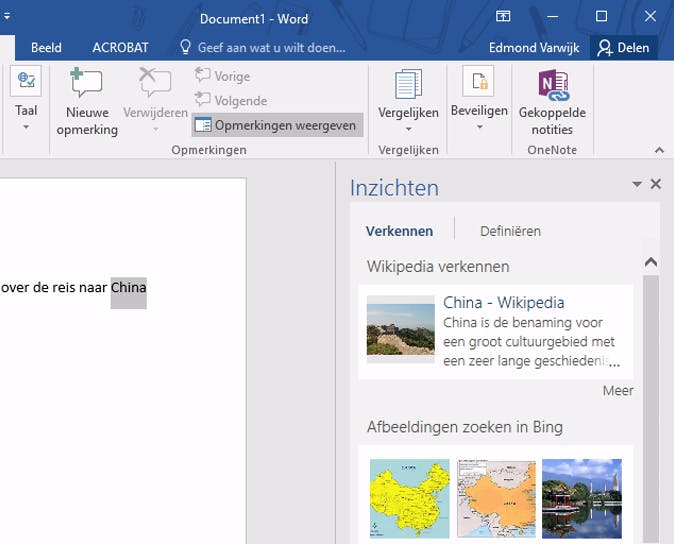Viewport: 674px width, 544px height.
Task: Click the Verwijderen comment icon
Action: click(155, 83)
